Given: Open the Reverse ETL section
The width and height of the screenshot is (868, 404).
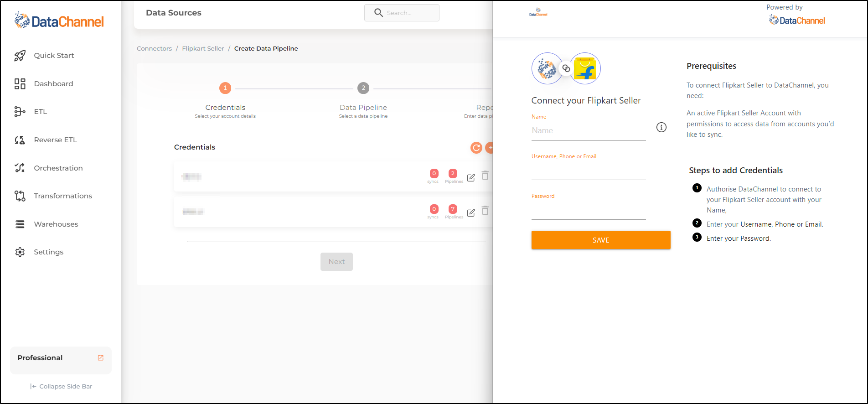Looking at the screenshot, I should click(x=56, y=140).
